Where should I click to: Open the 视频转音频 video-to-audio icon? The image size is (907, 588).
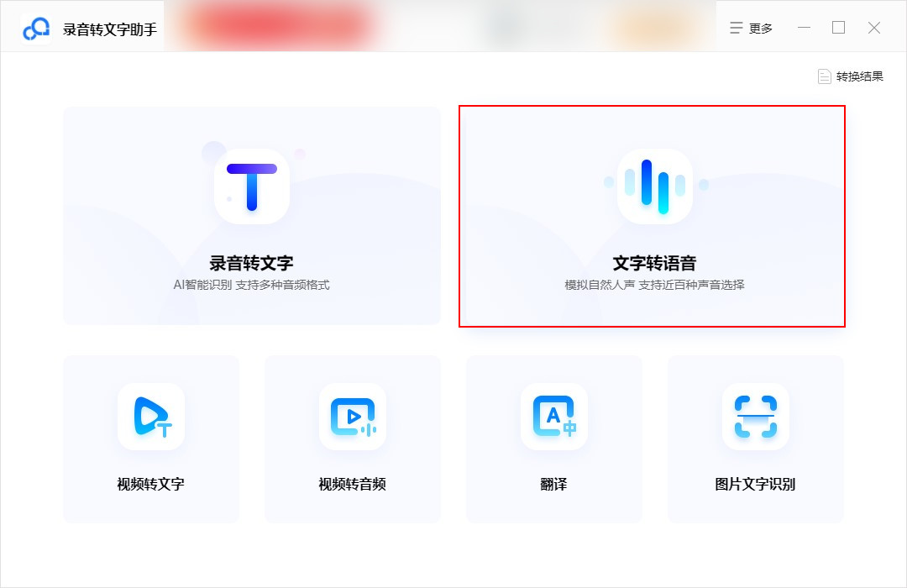[352, 417]
